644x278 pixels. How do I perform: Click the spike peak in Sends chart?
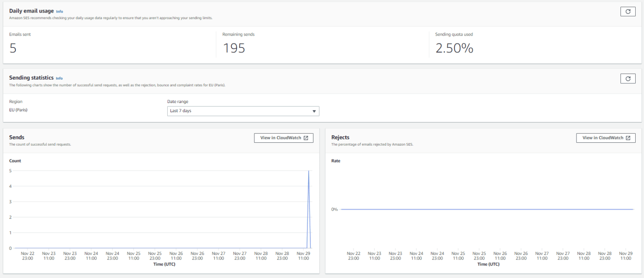(x=309, y=171)
